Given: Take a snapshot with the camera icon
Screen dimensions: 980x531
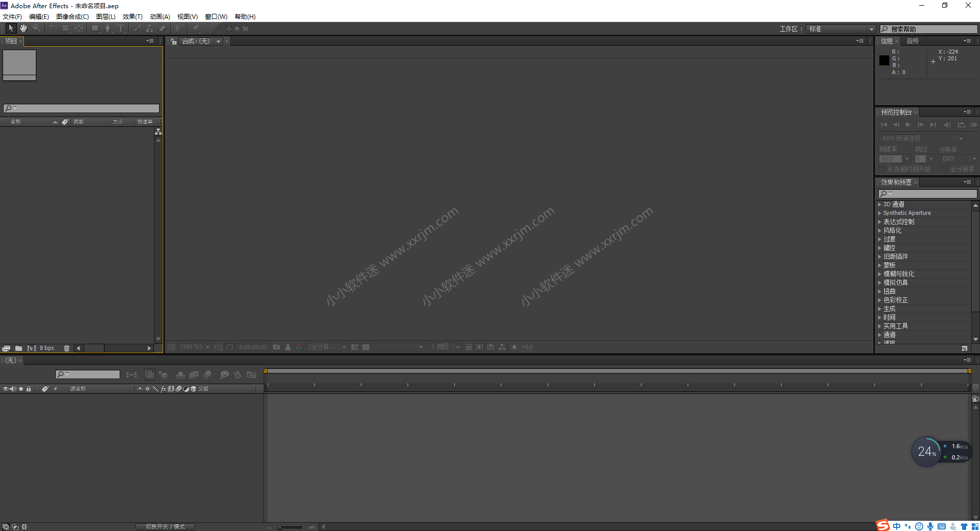Looking at the screenshot, I should coord(276,347).
